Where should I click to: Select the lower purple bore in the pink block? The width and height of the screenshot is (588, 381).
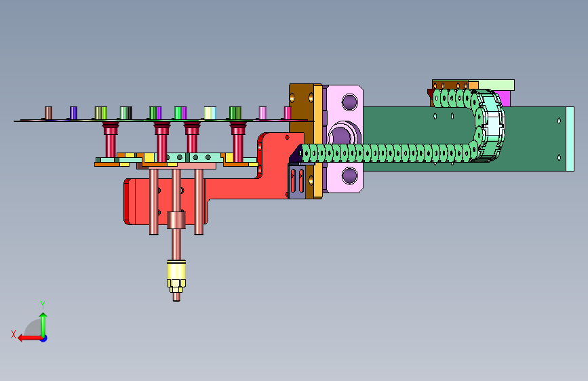pyautogui.click(x=349, y=176)
